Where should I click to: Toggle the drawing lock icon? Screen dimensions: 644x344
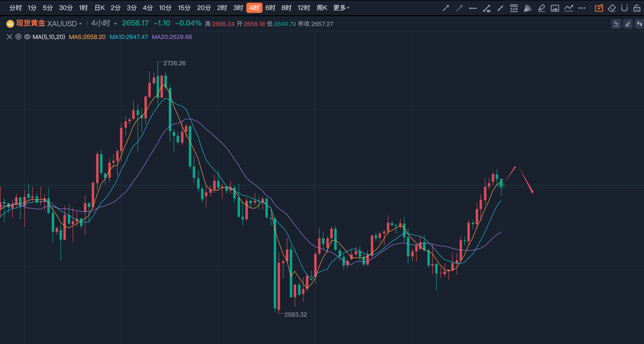tap(637, 8)
